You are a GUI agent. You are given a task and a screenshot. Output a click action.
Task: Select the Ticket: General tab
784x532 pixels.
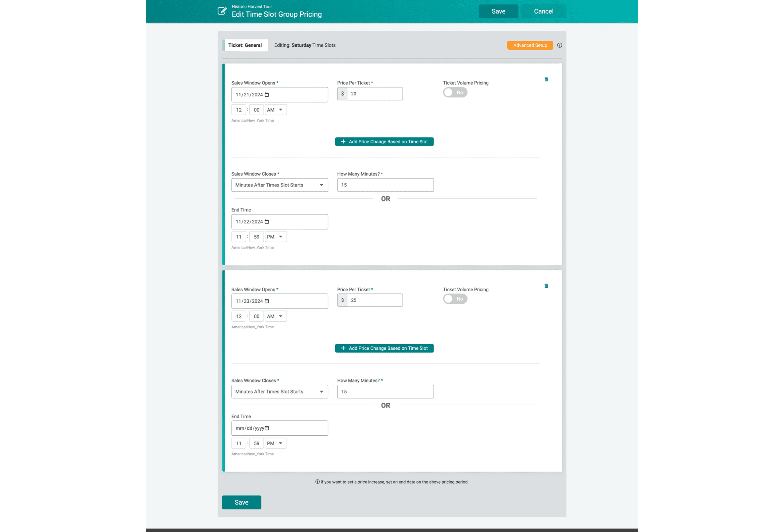click(x=246, y=45)
